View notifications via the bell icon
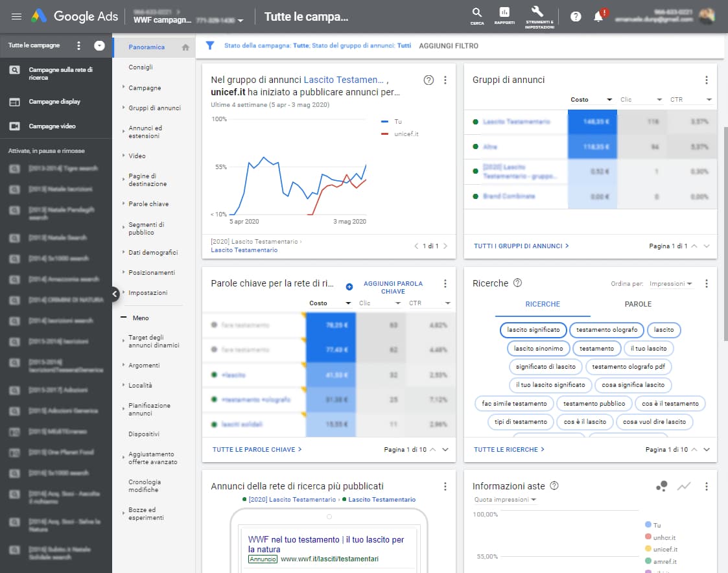 pos(599,17)
